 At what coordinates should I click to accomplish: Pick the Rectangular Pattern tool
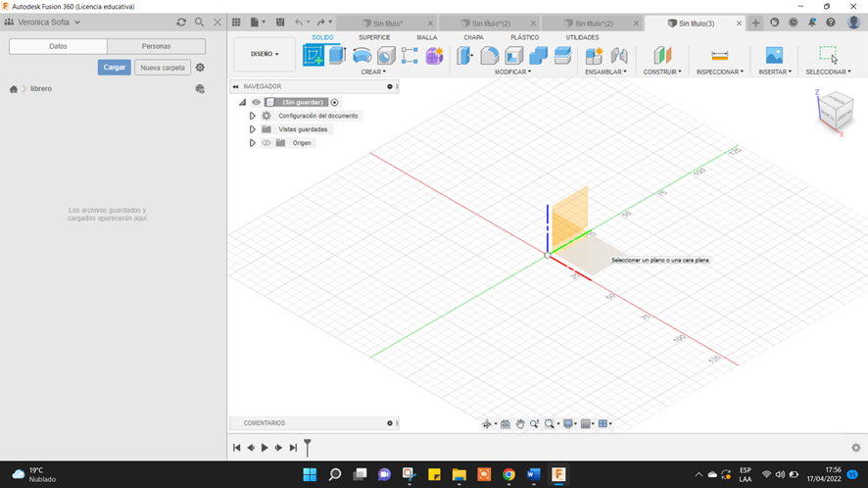pyautogui.click(x=410, y=56)
